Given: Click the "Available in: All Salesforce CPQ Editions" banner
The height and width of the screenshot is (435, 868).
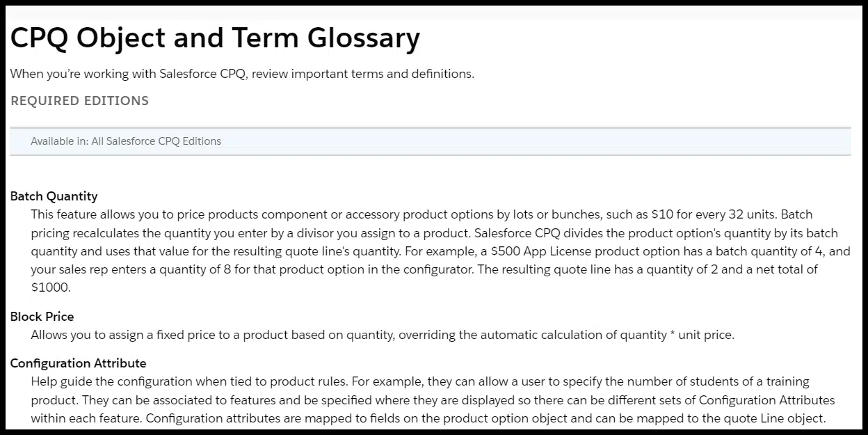Looking at the screenshot, I should [x=126, y=141].
